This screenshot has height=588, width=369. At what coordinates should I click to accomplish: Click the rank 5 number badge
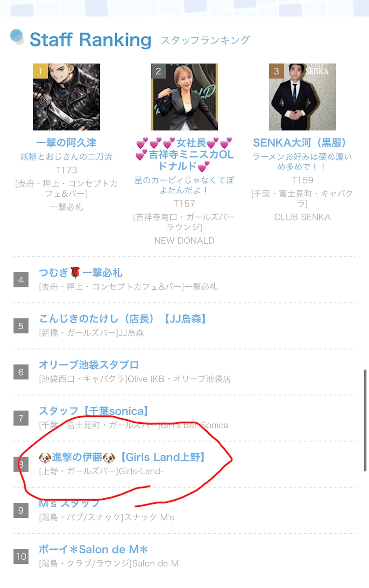tap(21, 326)
